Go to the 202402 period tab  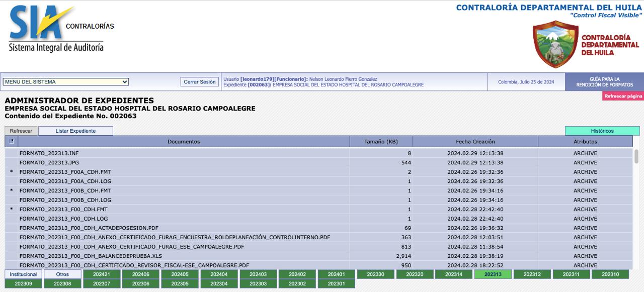(298, 274)
